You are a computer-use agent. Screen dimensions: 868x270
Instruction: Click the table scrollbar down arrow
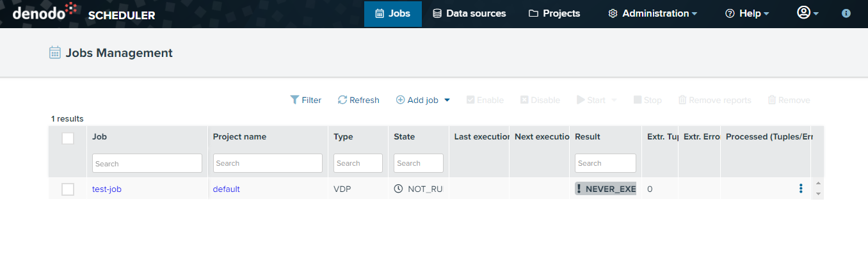click(x=817, y=194)
